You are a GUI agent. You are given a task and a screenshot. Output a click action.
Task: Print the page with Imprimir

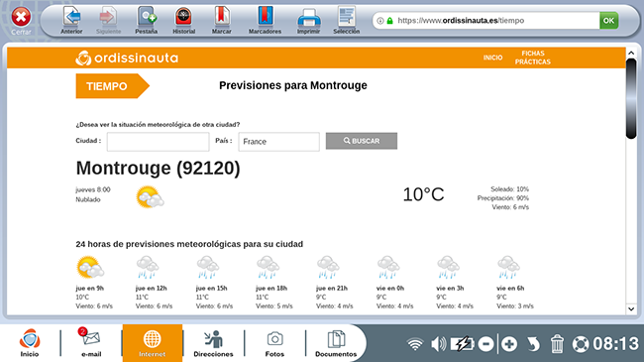[308, 20]
